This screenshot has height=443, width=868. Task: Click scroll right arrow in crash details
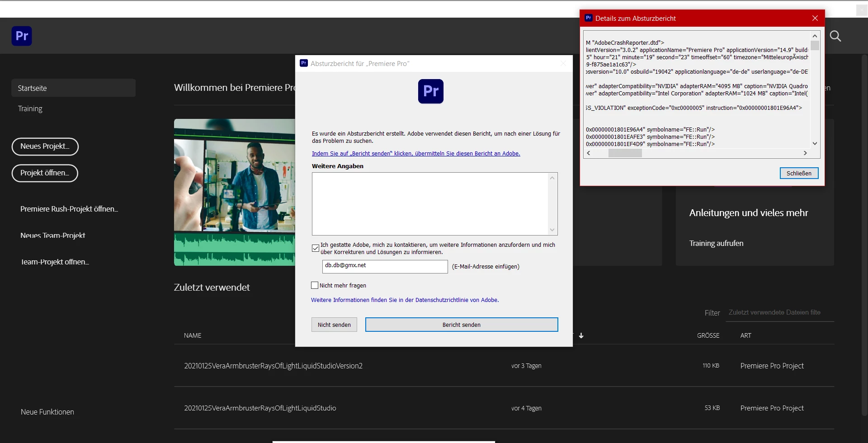click(805, 153)
